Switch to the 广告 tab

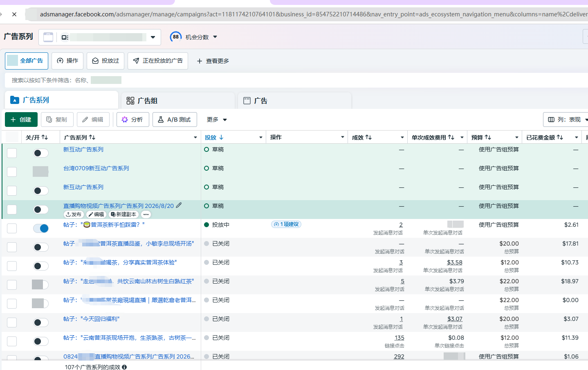point(294,100)
